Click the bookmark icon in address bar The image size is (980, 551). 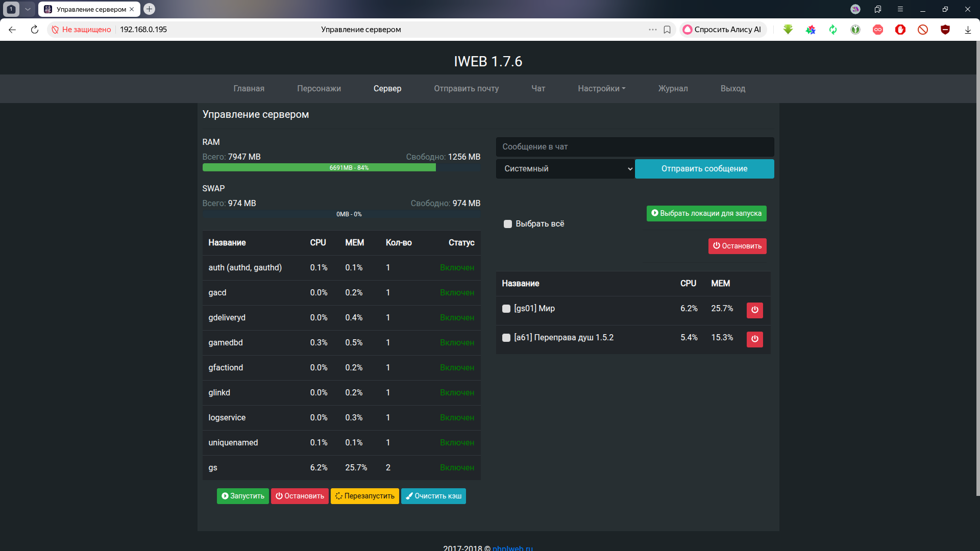pyautogui.click(x=667, y=30)
